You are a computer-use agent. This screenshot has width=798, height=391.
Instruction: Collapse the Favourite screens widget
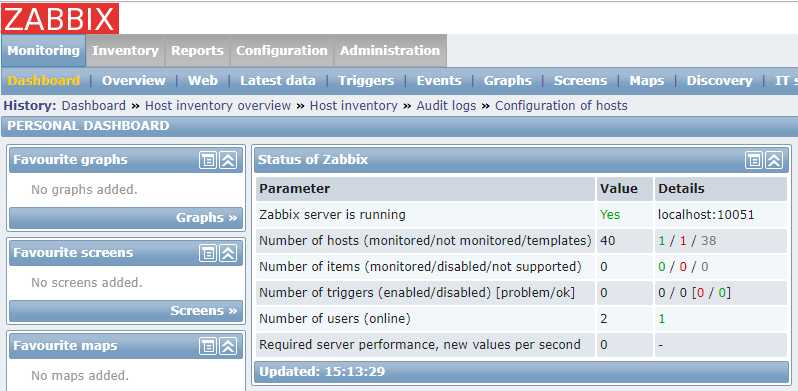pyautogui.click(x=228, y=253)
